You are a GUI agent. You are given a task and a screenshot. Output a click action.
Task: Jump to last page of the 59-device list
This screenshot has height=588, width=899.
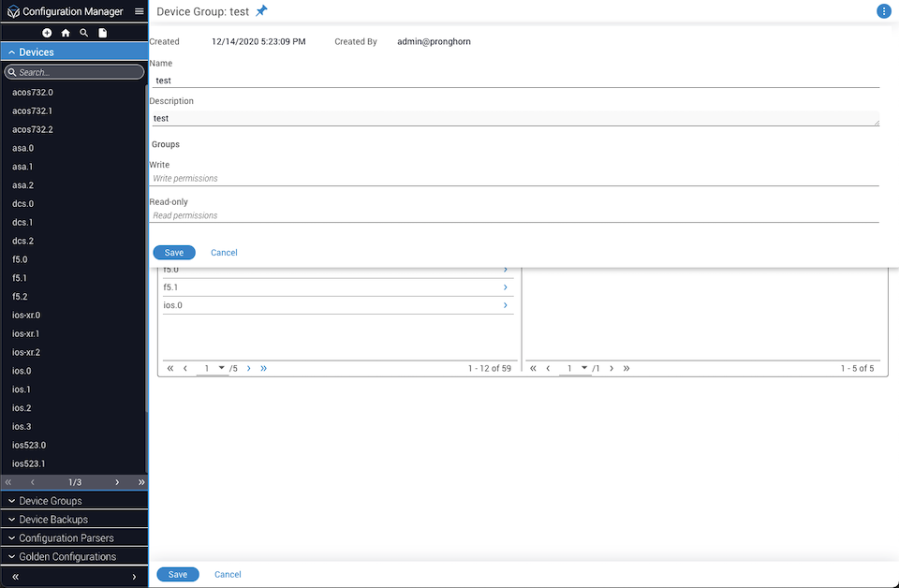click(x=264, y=369)
